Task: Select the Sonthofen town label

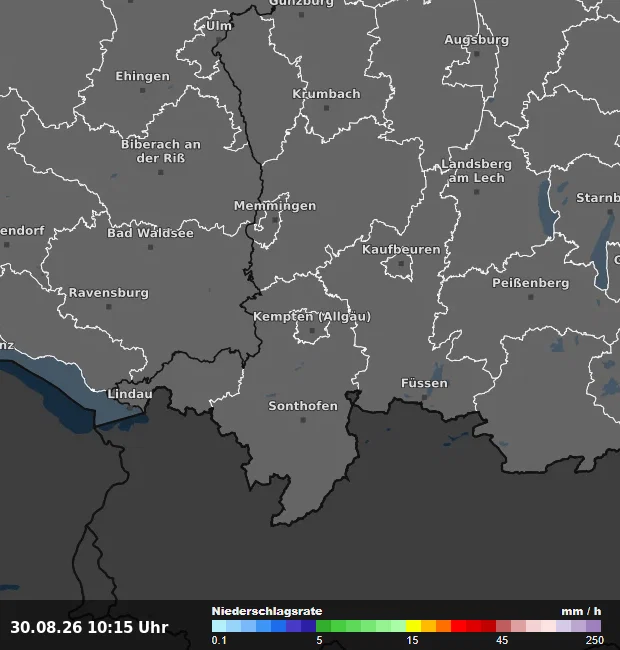Action: tap(303, 406)
